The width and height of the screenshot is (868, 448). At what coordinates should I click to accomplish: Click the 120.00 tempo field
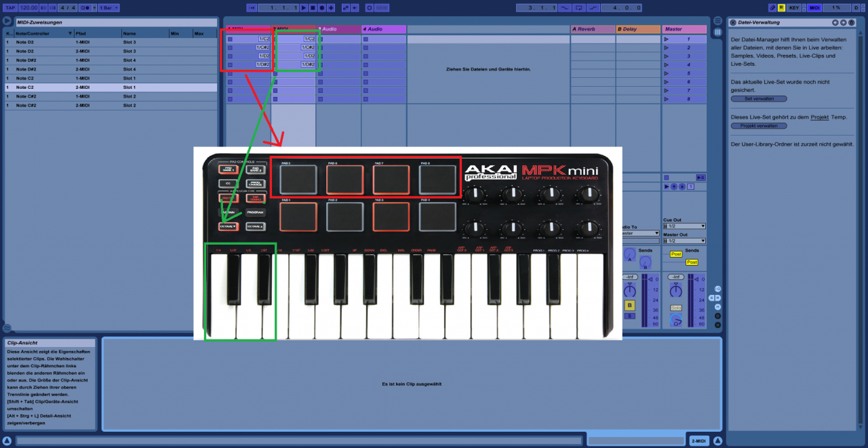28,7
